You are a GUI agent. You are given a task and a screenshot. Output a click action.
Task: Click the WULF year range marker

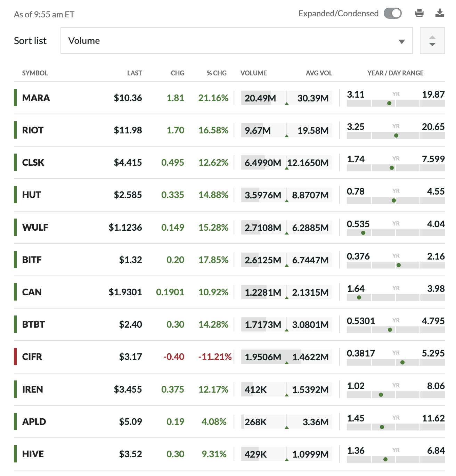pos(363,233)
